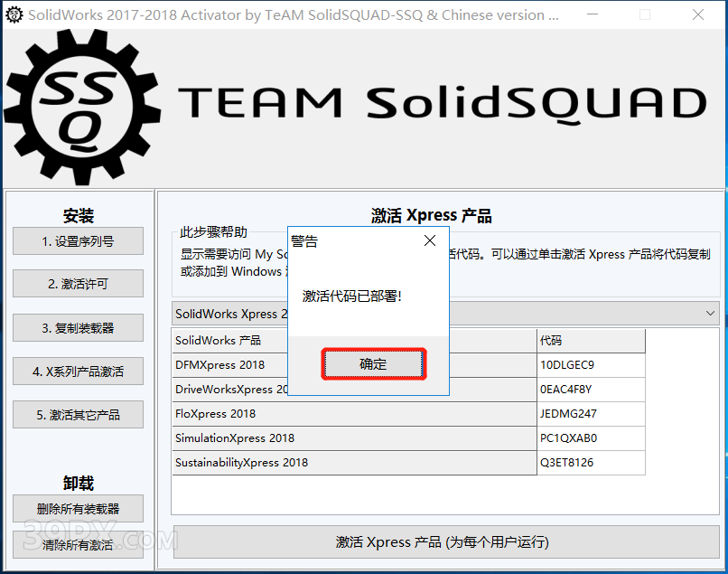
Task: Open 4. X系列产品激活 step
Action: coord(78,372)
